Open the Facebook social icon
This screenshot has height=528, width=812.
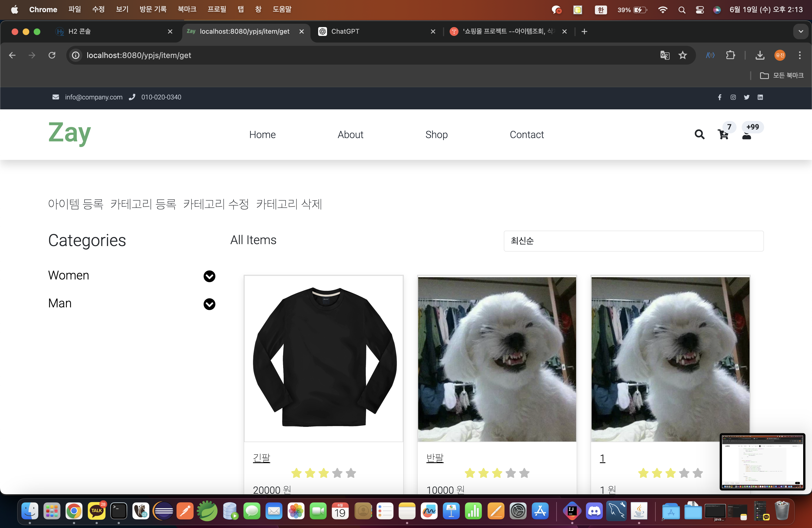pos(719,97)
